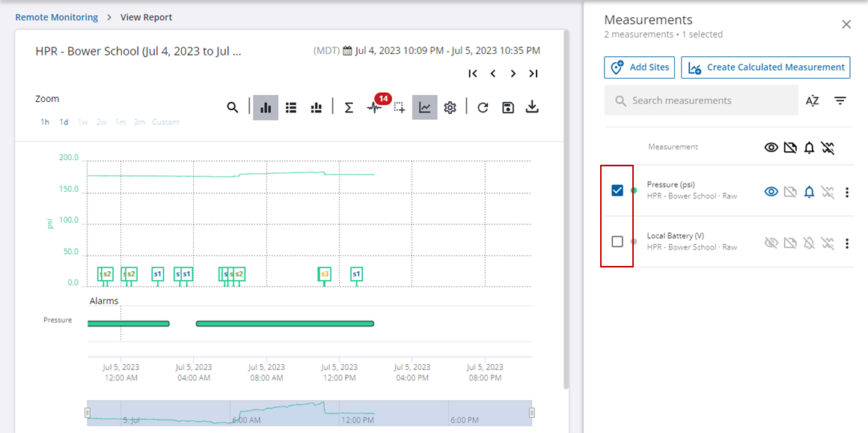This screenshot has width=868, height=433.
Task: Save the report with the floppy disk icon
Action: tap(508, 108)
